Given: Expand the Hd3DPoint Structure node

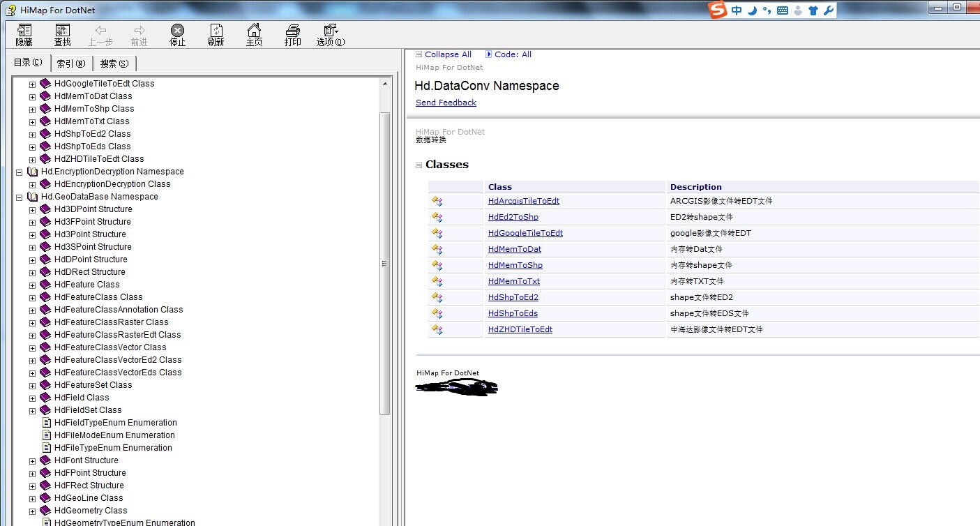Looking at the screenshot, I should (32, 209).
